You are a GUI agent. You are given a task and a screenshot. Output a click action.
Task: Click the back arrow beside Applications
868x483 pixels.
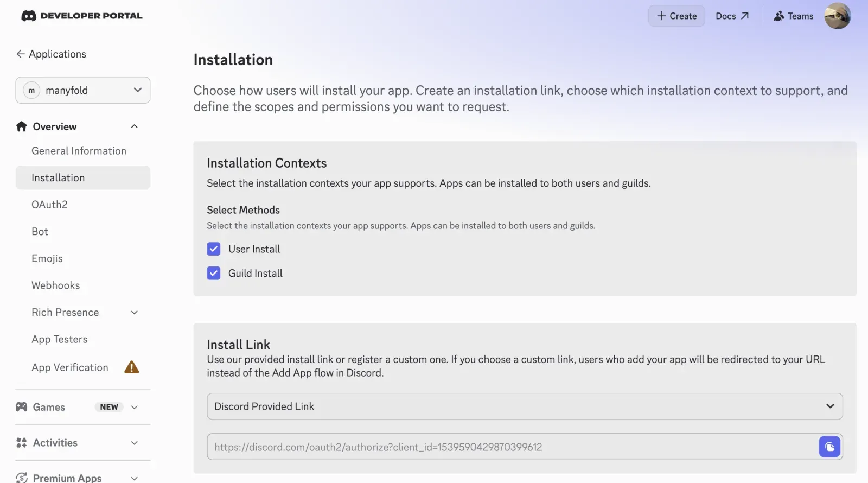pos(20,54)
